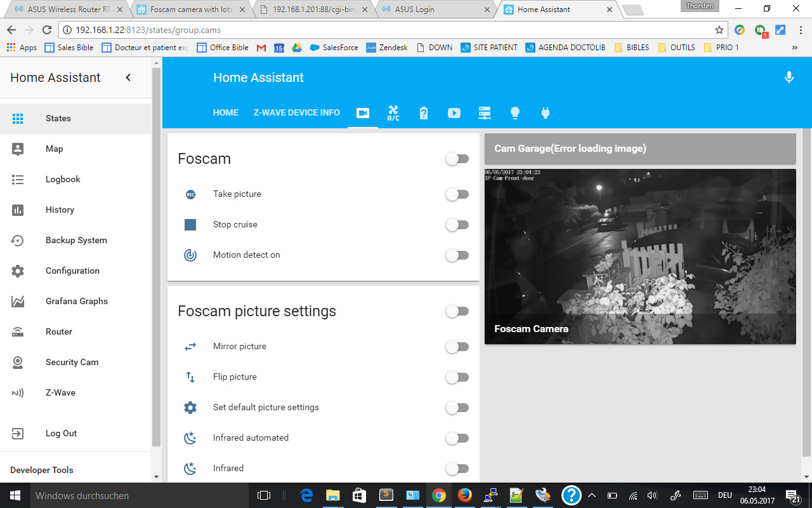Select the light bulb group icon
The width and height of the screenshot is (812, 508).
click(514, 112)
